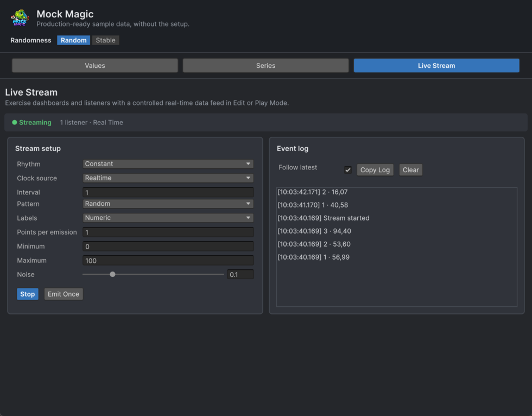Switch to the Series tab
This screenshot has width=532, height=416.
[265, 66]
